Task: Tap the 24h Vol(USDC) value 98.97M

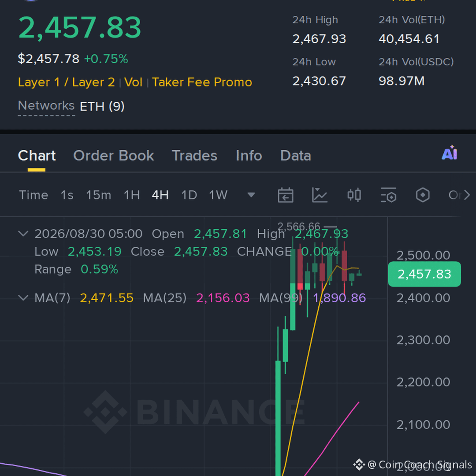Action: 402,81
